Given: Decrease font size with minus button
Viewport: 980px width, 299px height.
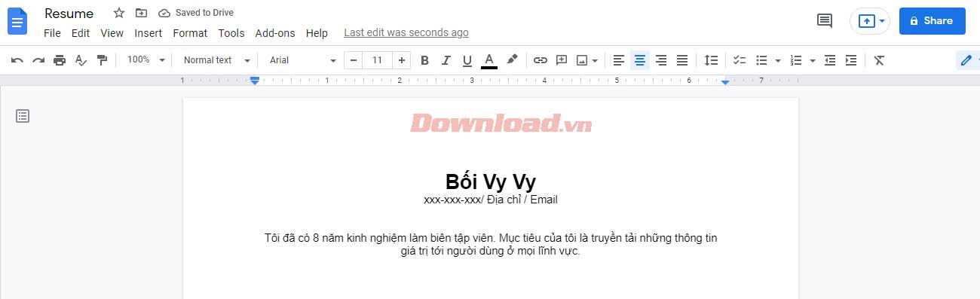Looking at the screenshot, I should pos(353,60).
